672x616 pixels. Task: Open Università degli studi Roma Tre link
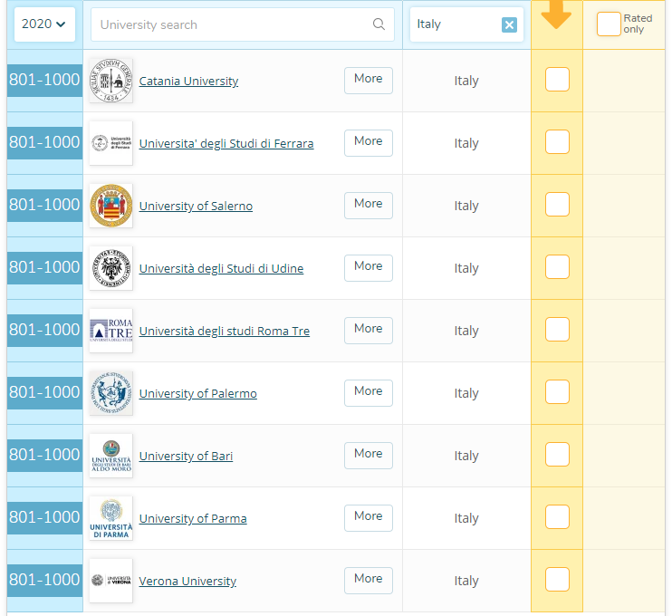[224, 332]
